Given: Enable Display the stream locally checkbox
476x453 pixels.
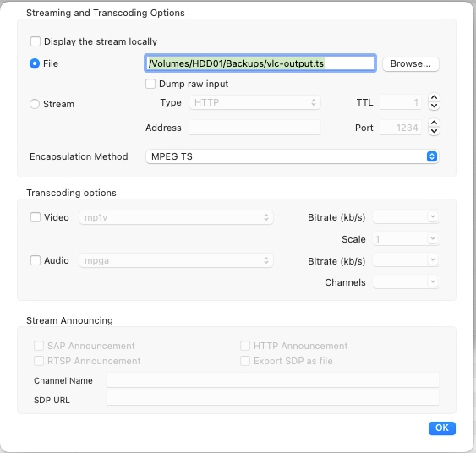Looking at the screenshot, I should [x=36, y=41].
